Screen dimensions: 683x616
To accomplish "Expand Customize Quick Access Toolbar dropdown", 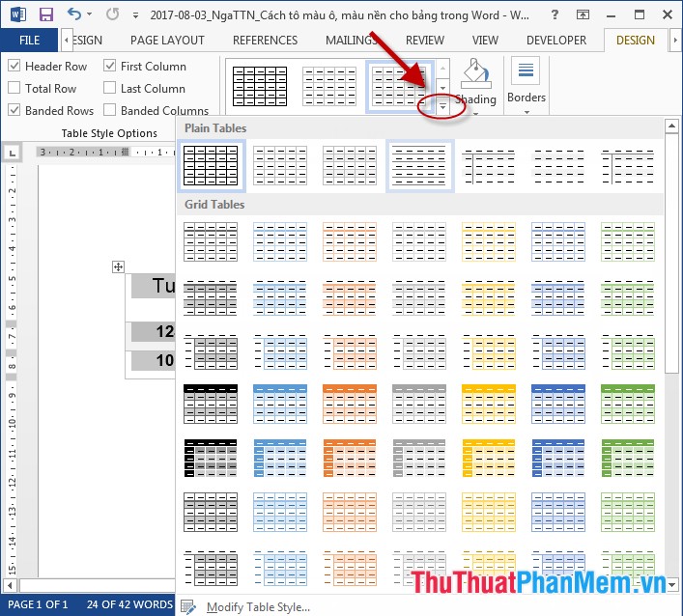I will (x=135, y=15).
